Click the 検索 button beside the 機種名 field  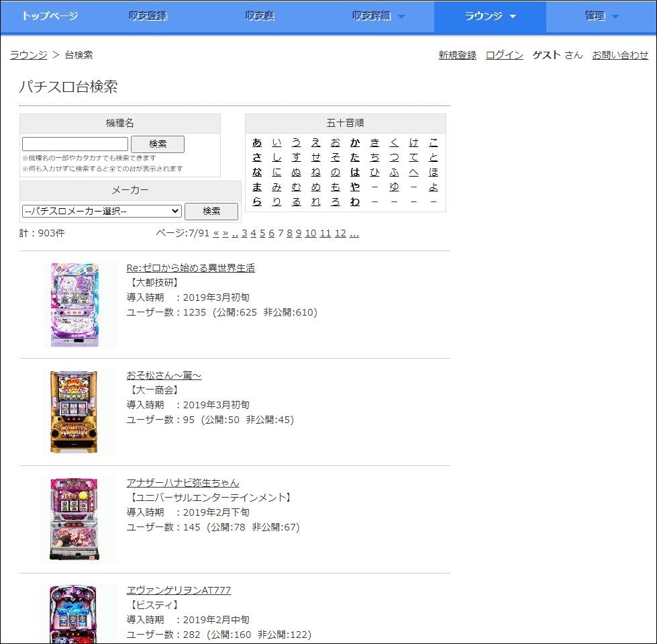[158, 144]
